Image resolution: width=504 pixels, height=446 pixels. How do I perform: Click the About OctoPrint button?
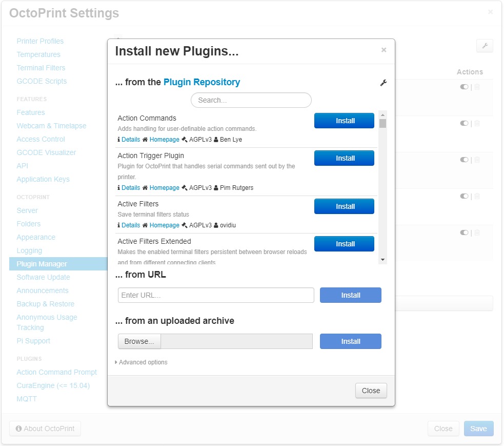tap(45, 429)
